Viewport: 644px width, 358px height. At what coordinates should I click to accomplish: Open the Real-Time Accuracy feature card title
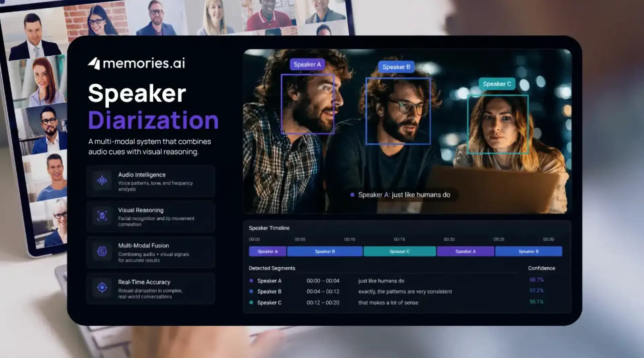point(144,282)
